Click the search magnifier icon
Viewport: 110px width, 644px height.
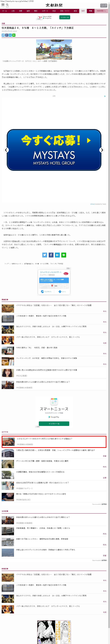(7, 5)
